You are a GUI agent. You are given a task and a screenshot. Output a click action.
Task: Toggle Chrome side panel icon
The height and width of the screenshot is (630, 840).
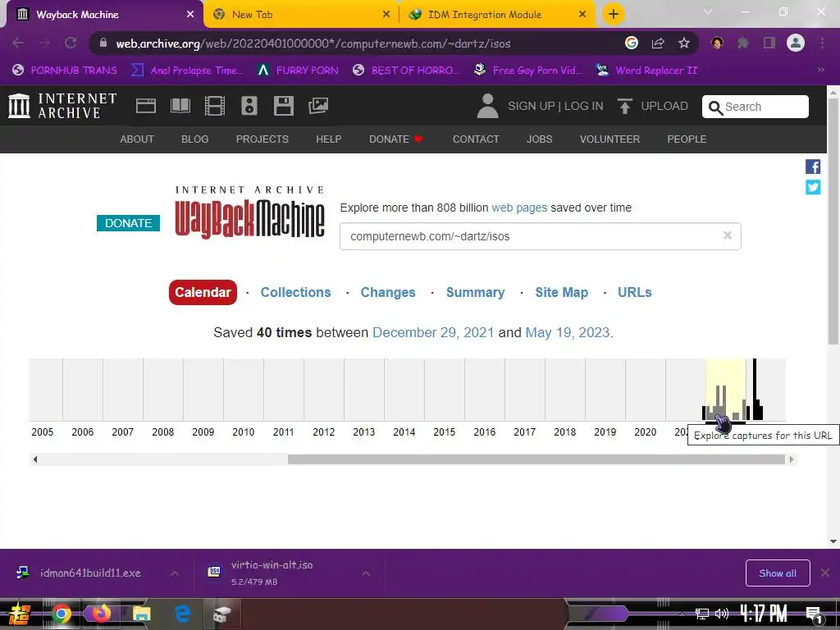tap(769, 43)
